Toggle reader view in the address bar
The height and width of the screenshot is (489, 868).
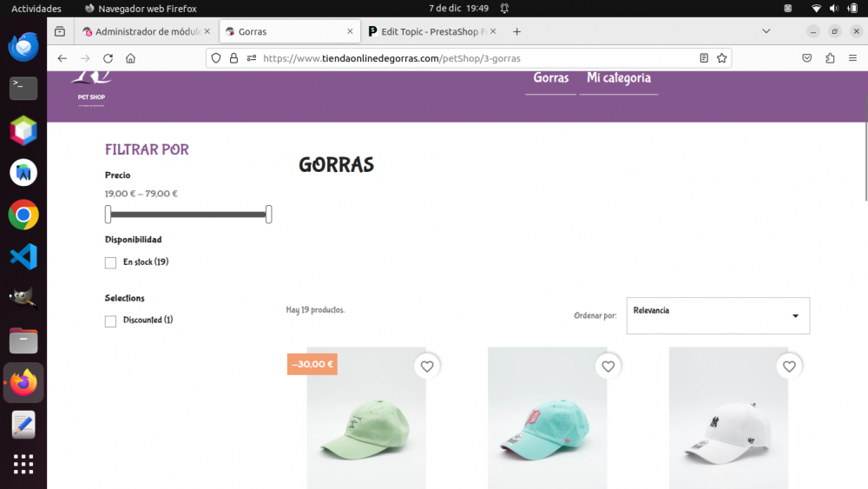(704, 58)
